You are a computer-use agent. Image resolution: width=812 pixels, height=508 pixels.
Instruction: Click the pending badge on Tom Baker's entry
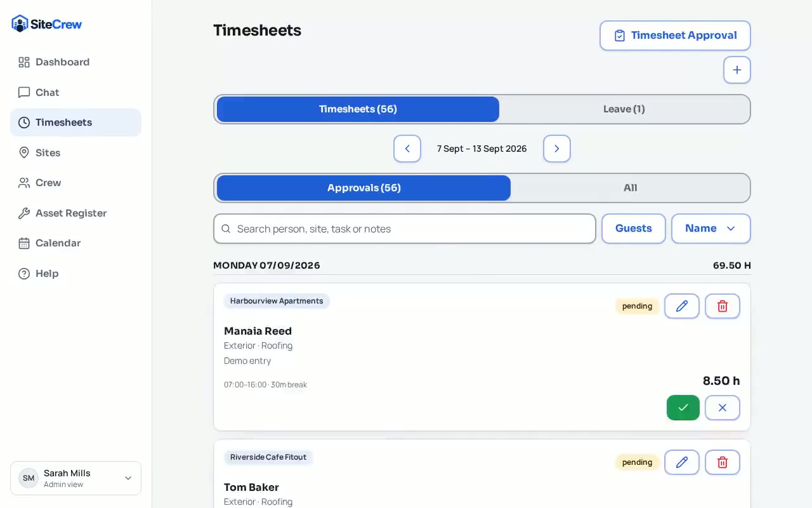[x=637, y=462]
